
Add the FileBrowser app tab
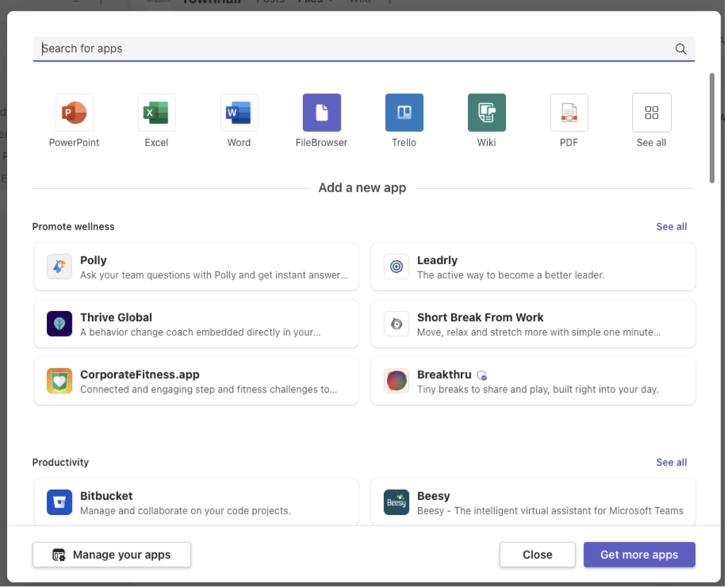click(x=322, y=113)
